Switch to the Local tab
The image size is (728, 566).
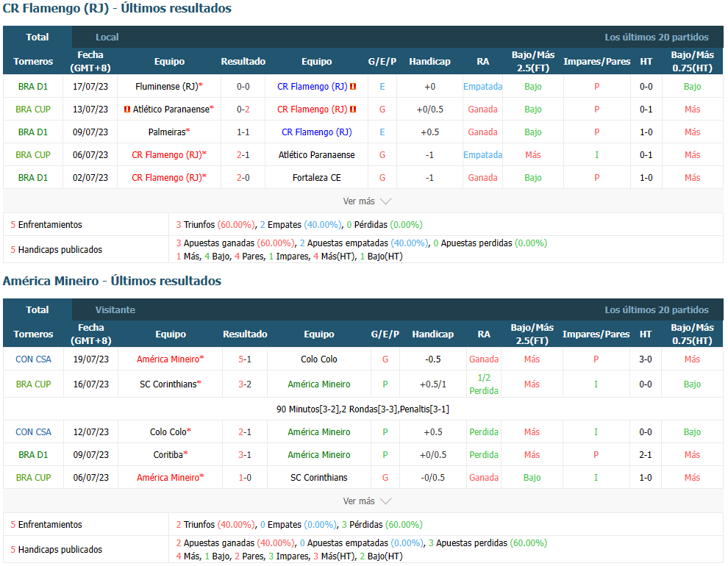[107, 37]
